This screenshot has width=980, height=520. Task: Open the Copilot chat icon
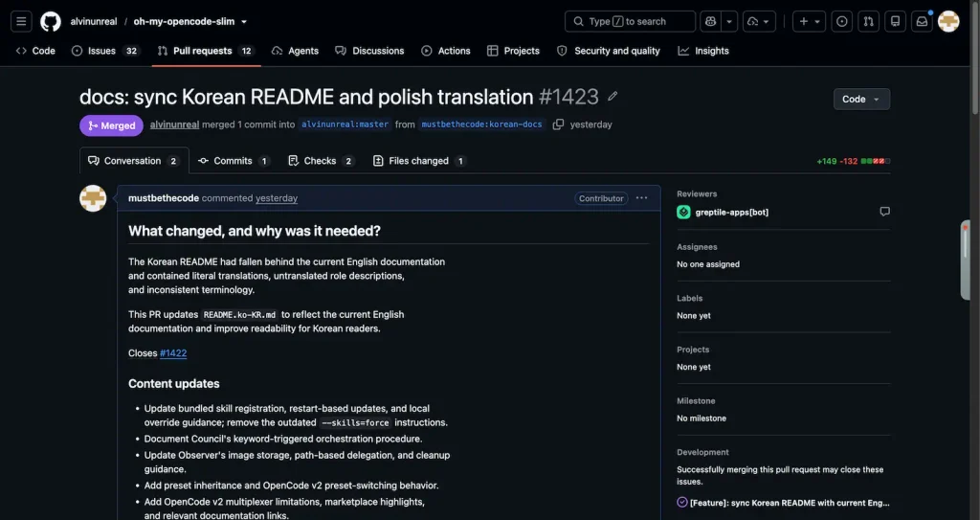point(711,21)
